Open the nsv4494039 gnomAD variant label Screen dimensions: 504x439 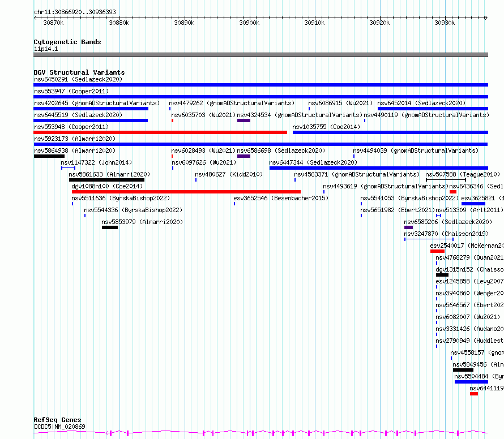[x=416, y=150]
